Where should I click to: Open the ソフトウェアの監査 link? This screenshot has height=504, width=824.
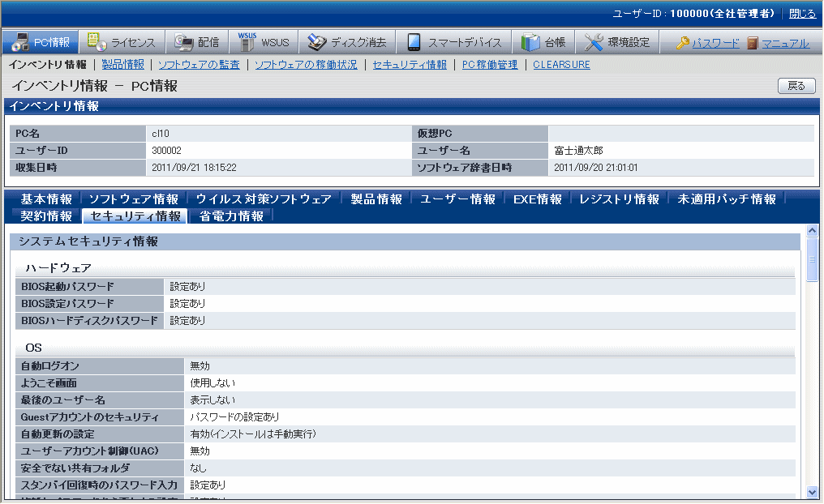(199, 65)
